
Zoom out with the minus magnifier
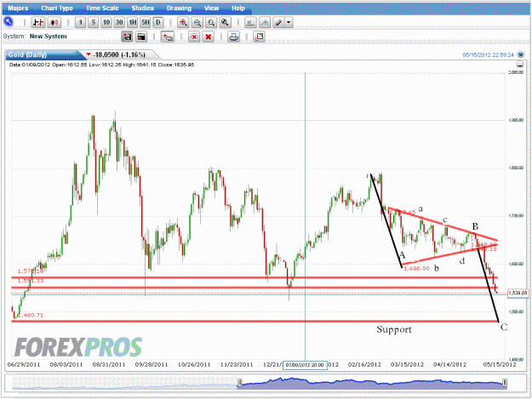(x=197, y=23)
